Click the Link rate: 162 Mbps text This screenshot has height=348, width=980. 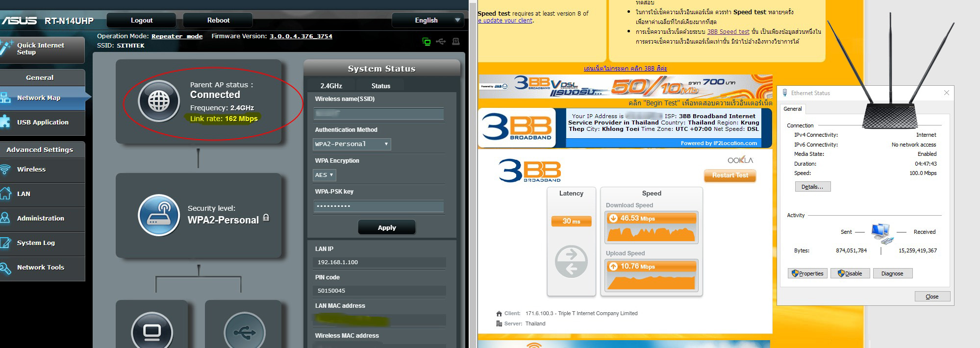point(224,119)
